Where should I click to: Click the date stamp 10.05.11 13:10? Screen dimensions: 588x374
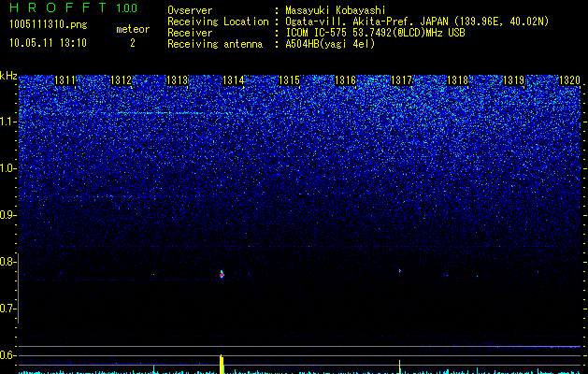coord(48,43)
